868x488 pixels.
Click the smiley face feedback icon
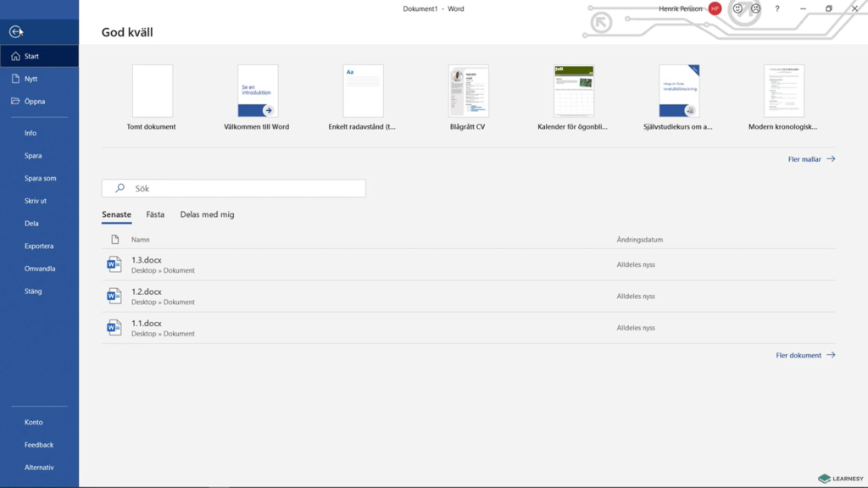pyautogui.click(x=737, y=8)
